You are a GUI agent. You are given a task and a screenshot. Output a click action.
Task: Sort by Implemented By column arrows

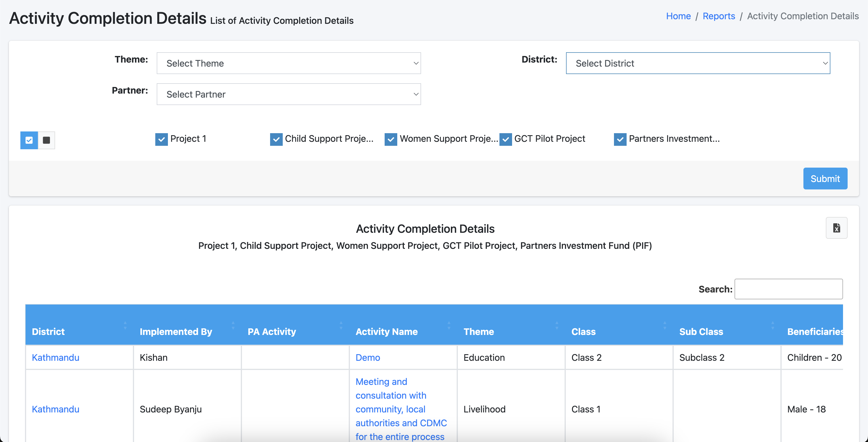pos(233,325)
